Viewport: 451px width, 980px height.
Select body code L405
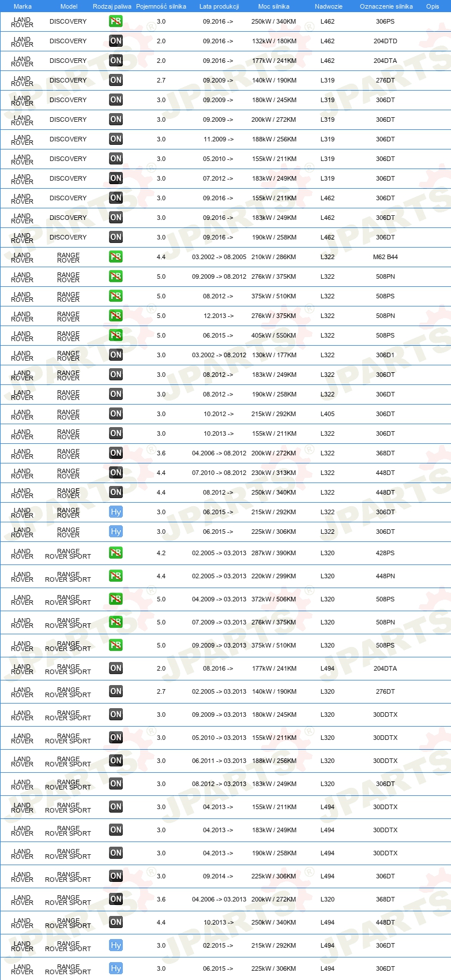pos(328,414)
